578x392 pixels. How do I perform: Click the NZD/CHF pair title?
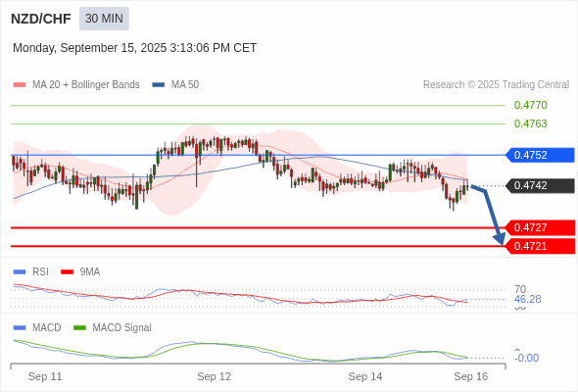pos(41,19)
